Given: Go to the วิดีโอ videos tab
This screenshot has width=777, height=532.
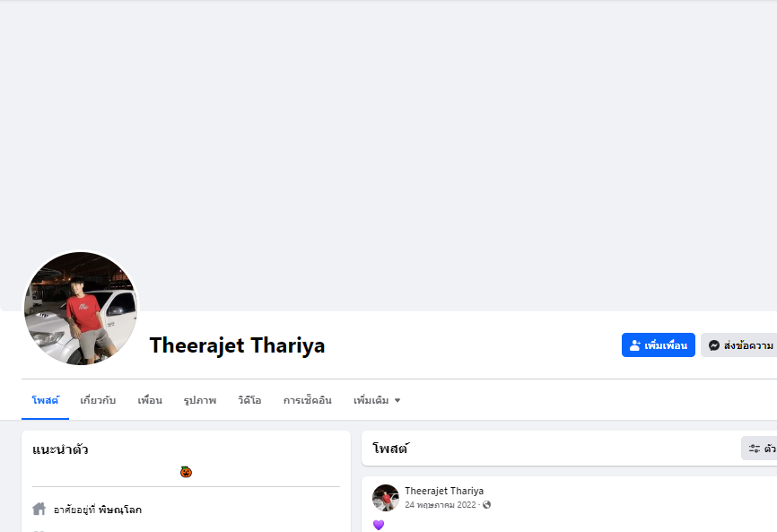Looking at the screenshot, I should pyautogui.click(x=249, y=400).
